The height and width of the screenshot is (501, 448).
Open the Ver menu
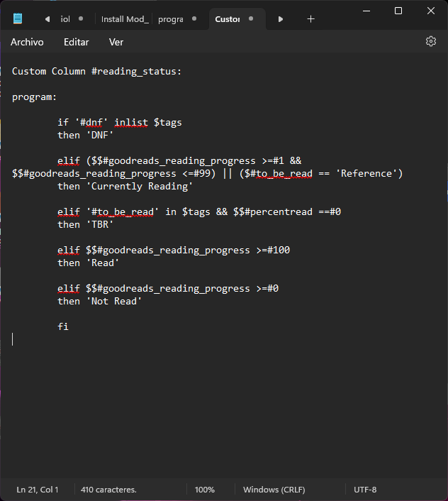116,42
